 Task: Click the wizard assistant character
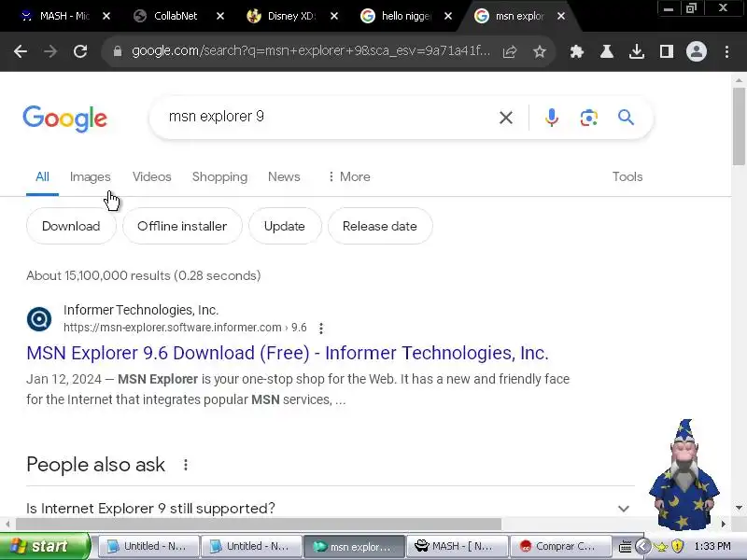684,474
